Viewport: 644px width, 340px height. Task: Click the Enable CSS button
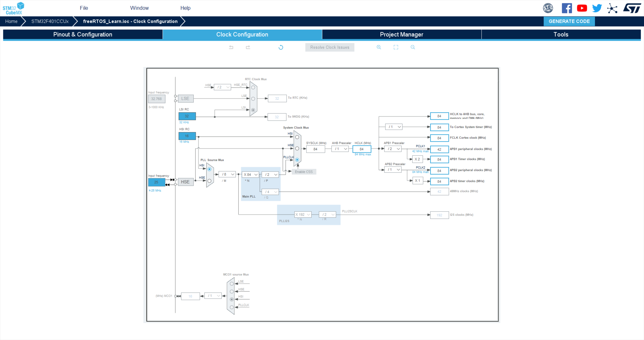click(x=304, y=172)
